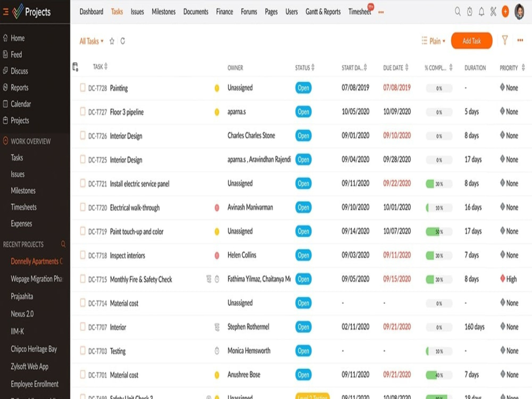Open the Finance tab
The height and width of the screenshot is (399, 532).
[x=225, y=12]
